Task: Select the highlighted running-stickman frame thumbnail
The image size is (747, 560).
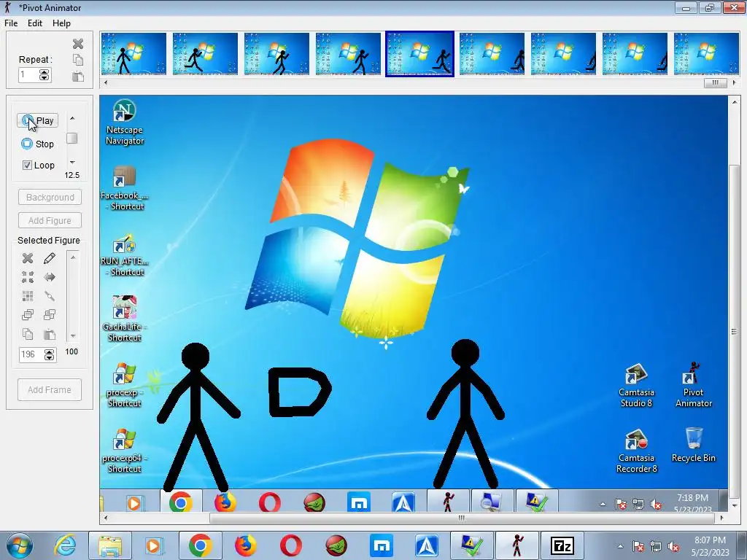Action: (x=419, y=54)
